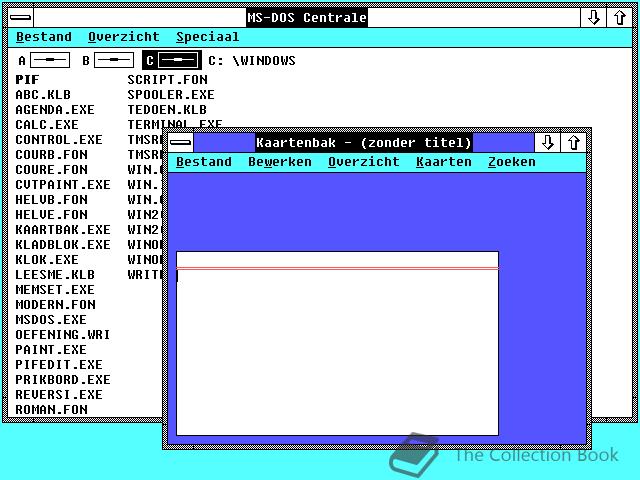Select KLADBLOK.EXE file
The height and width of the screenshot is (480, 640).
click(x=63, y=244)
